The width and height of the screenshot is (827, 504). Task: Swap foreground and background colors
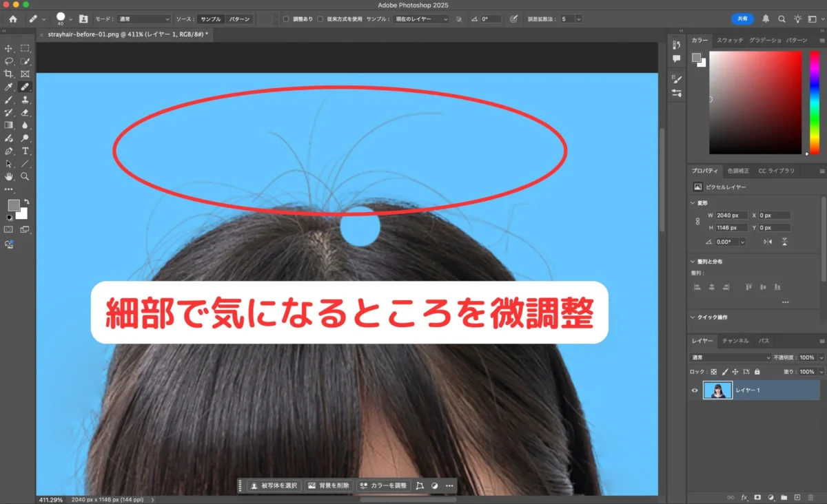pyautogui.click(x=26, y=201)
